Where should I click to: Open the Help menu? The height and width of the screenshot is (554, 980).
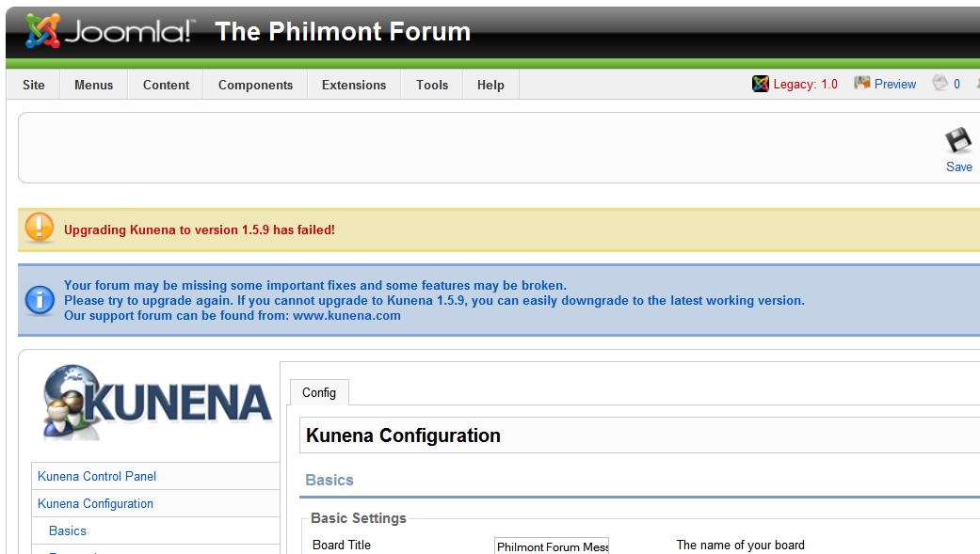(490, 85)
